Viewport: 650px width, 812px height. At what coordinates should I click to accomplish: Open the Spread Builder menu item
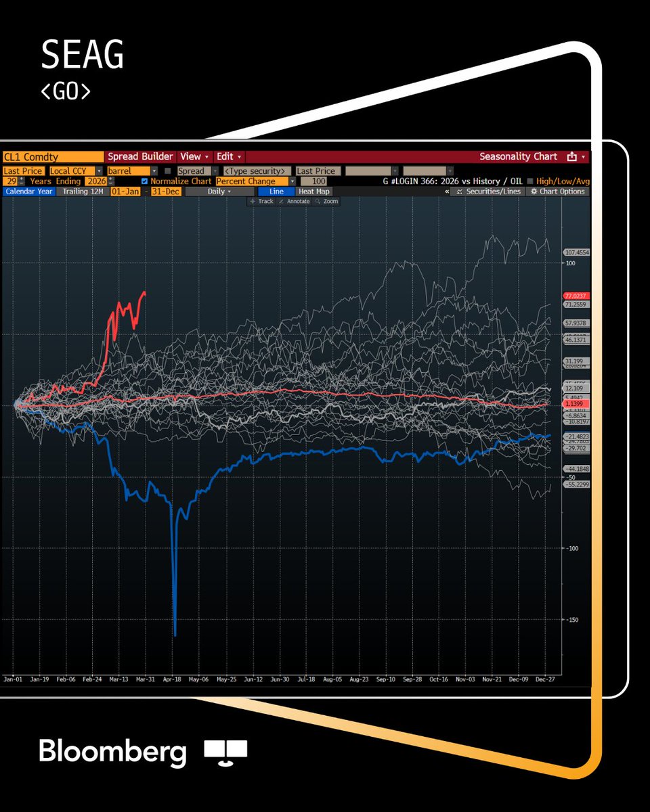click(141, 156)
